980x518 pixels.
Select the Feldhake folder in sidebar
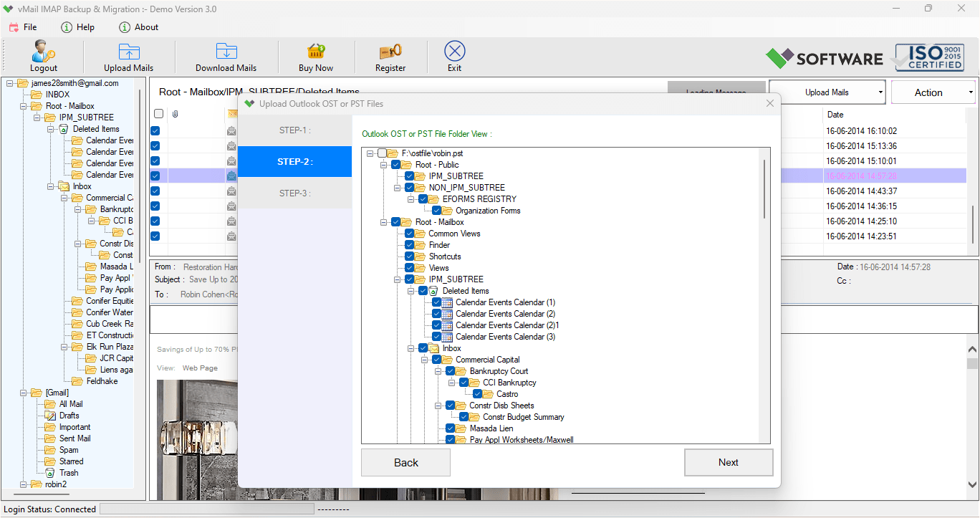point(102,381)
